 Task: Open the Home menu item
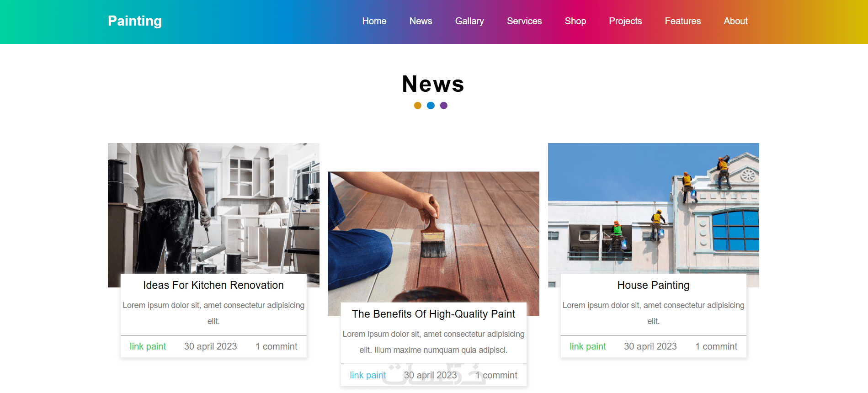pos(374,21)
